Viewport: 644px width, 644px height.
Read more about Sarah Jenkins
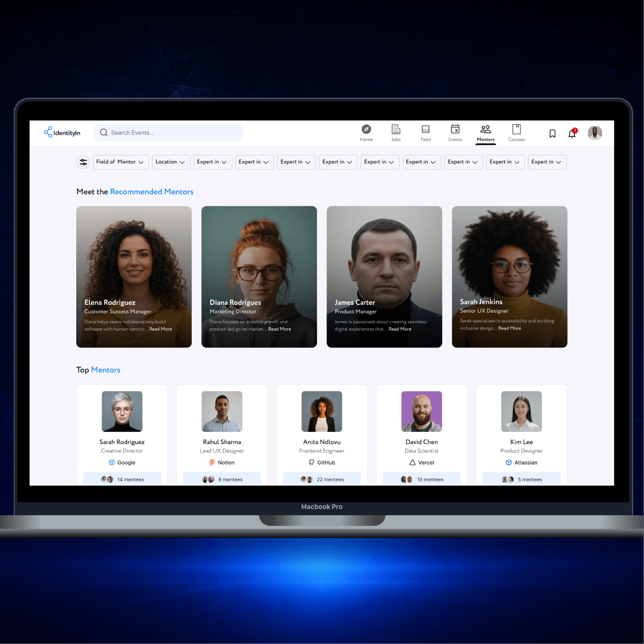tap(510, 328)
